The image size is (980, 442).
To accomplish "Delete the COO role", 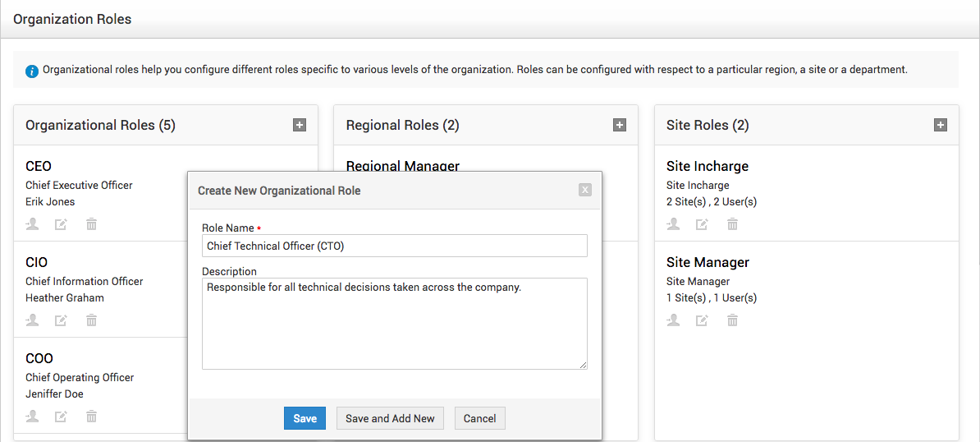I will pos(91,417).
